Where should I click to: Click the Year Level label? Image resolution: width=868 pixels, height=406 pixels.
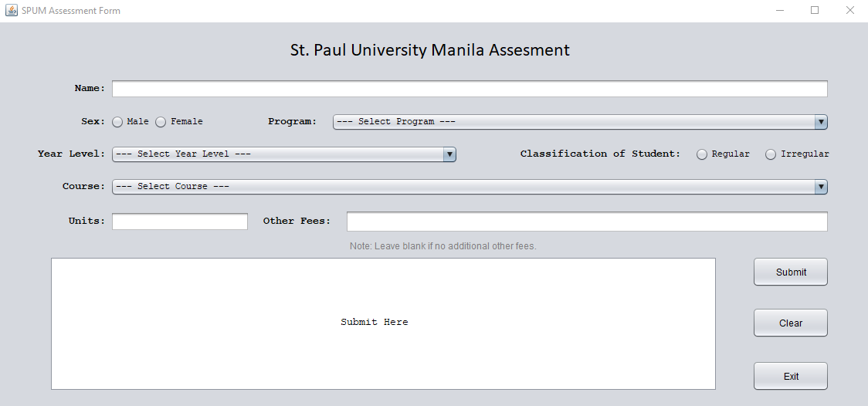pos(71,154)
